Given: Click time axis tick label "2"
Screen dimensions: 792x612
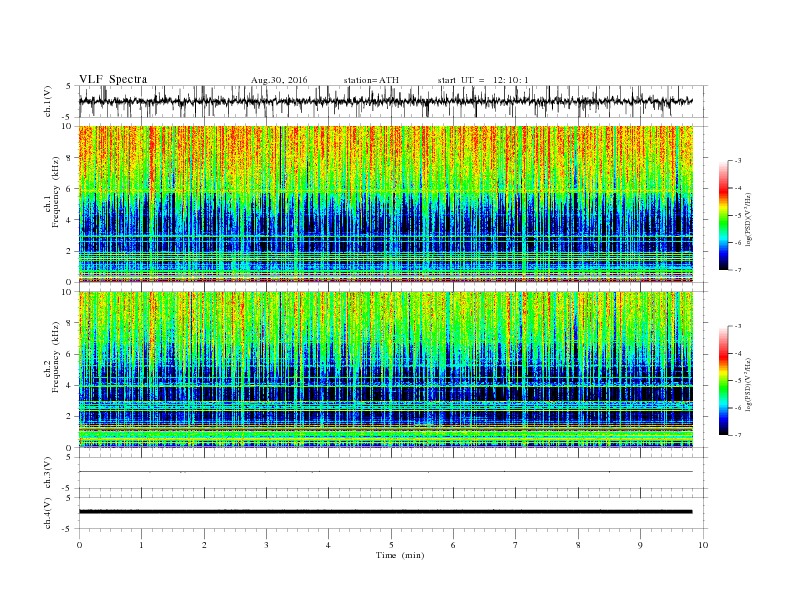Looking at the screenshot, I should coord(204,545).
